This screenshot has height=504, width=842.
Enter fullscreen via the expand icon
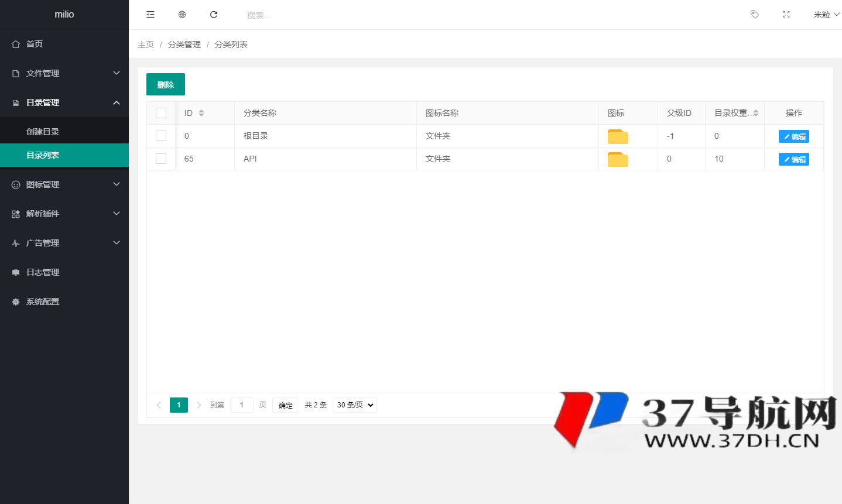pos(786,14)
